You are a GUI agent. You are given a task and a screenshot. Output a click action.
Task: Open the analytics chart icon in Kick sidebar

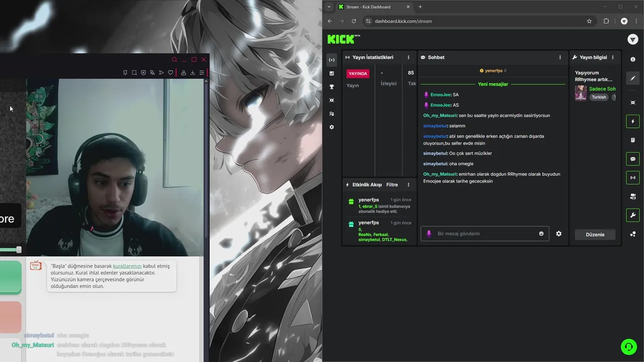pos(332,73)
